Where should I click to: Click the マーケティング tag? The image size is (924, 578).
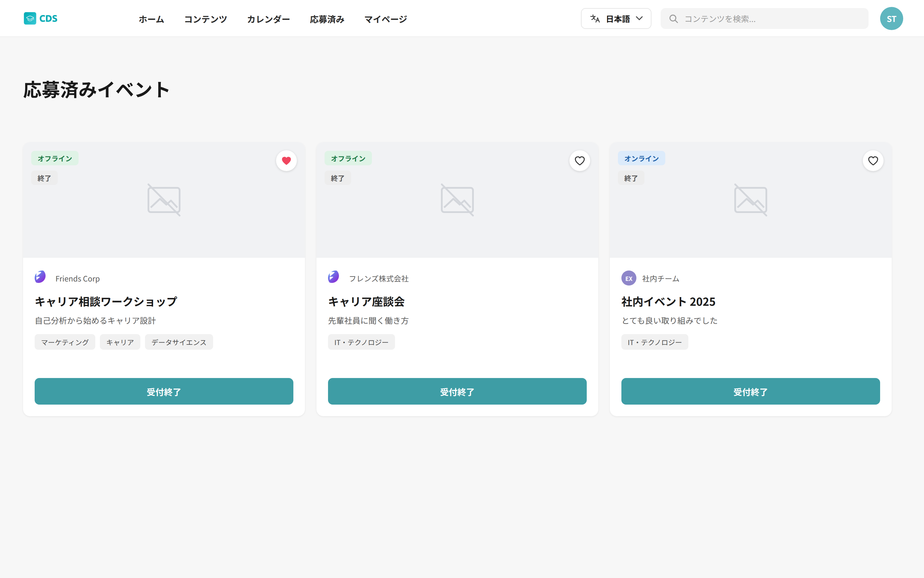(65, 342)
